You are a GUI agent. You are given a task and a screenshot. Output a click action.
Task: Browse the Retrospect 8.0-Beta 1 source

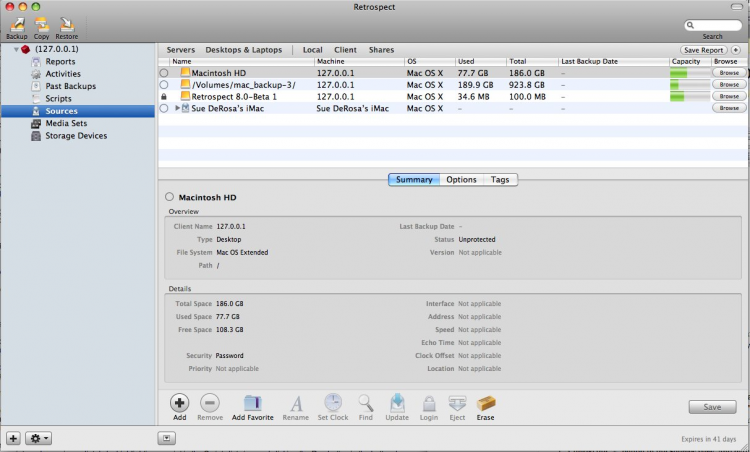729,96
